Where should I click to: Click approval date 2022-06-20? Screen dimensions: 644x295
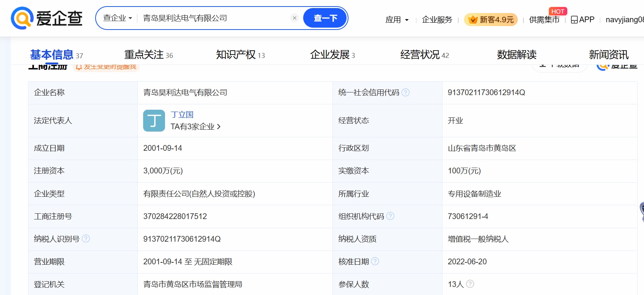tap(467, 262)
